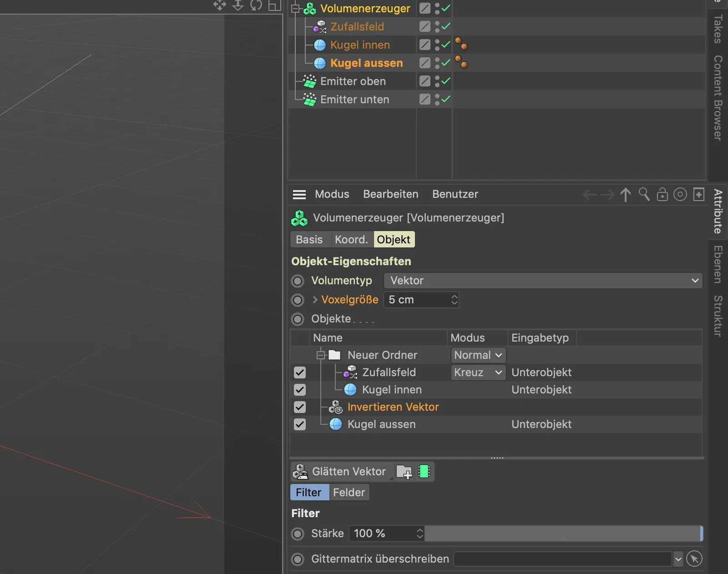Toggle the green enable checkmark for Zufallsfeld
This screenshot has height=574, width=728.
tap(446, 26)
